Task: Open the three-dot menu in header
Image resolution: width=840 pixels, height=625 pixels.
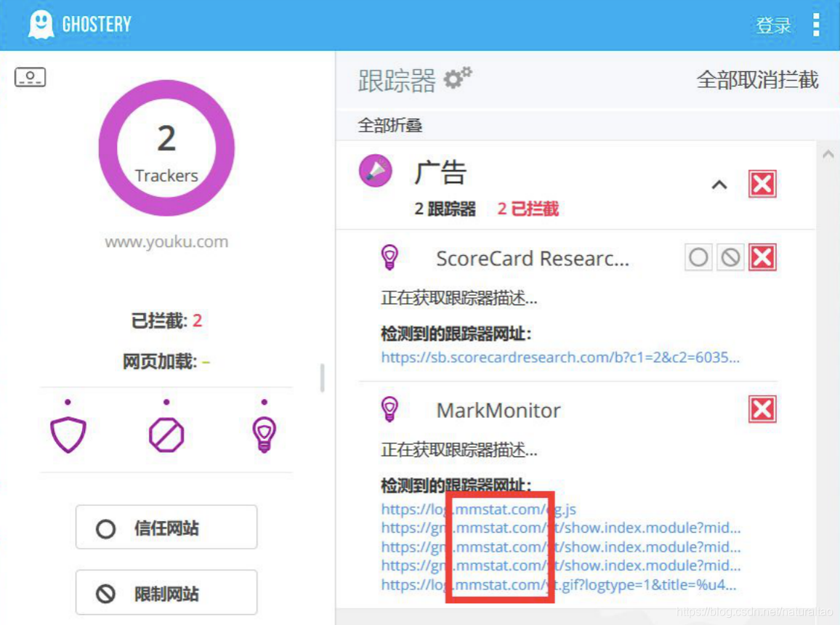Action: click(816, 25)
